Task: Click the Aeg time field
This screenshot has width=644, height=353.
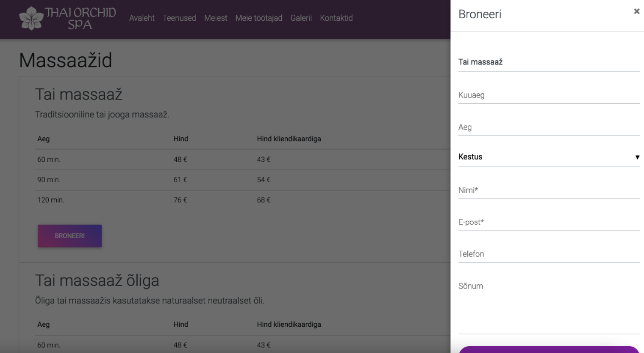Action: click(549, 127)
